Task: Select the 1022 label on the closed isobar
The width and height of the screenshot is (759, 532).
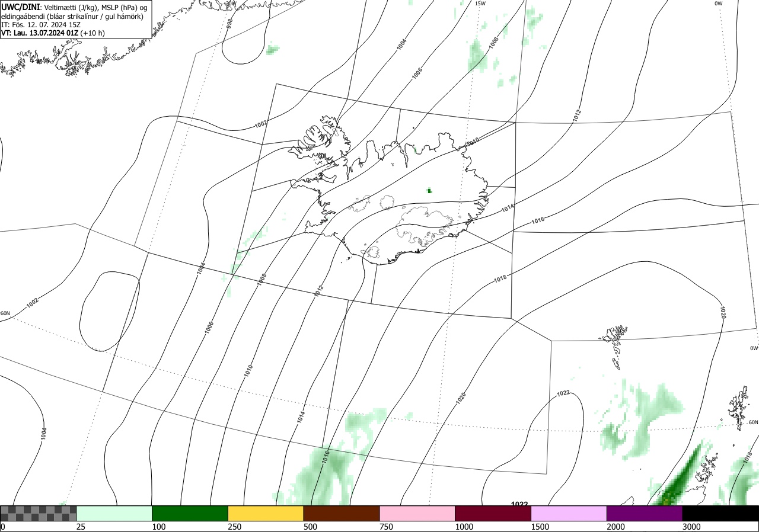Action: [563, 393]
